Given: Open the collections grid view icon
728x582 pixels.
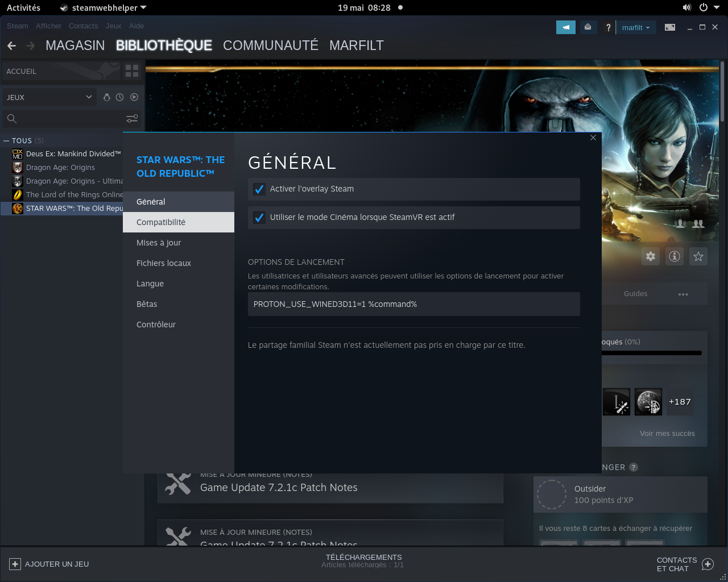Looking at the screenshot, I should coord(132,71).
